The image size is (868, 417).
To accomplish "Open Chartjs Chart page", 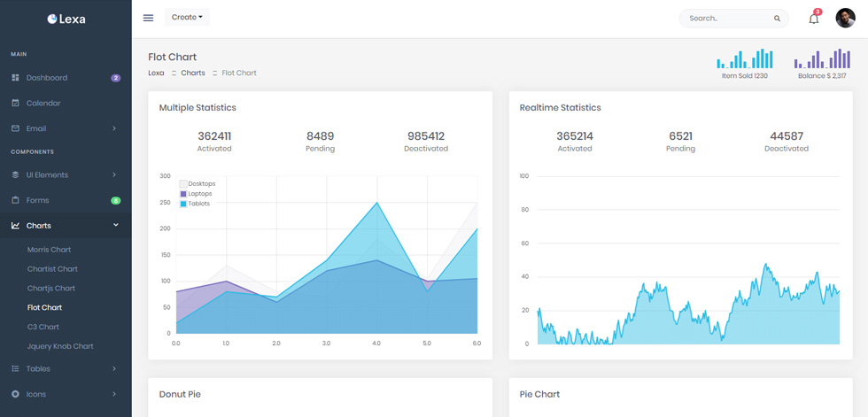I will pyautogui.click(x=51, y=288).
